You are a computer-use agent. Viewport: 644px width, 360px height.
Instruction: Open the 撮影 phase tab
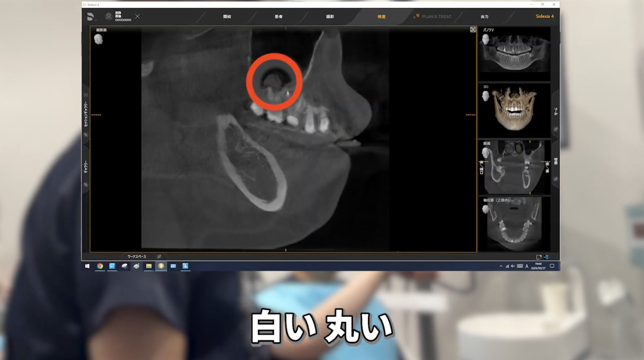tap(330, 17)
